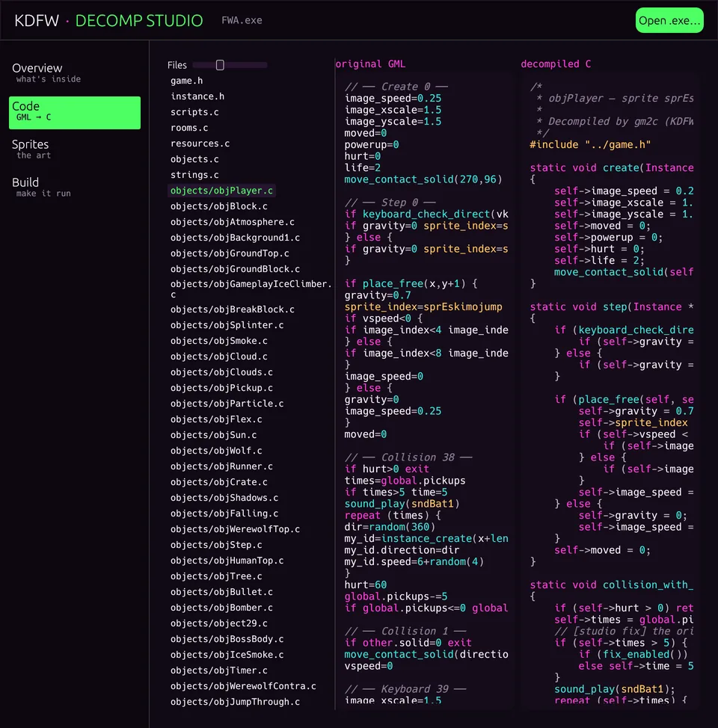
Task: Click the KDFW · DECOMP STUDIO title
Action: (x=108, y=20)
